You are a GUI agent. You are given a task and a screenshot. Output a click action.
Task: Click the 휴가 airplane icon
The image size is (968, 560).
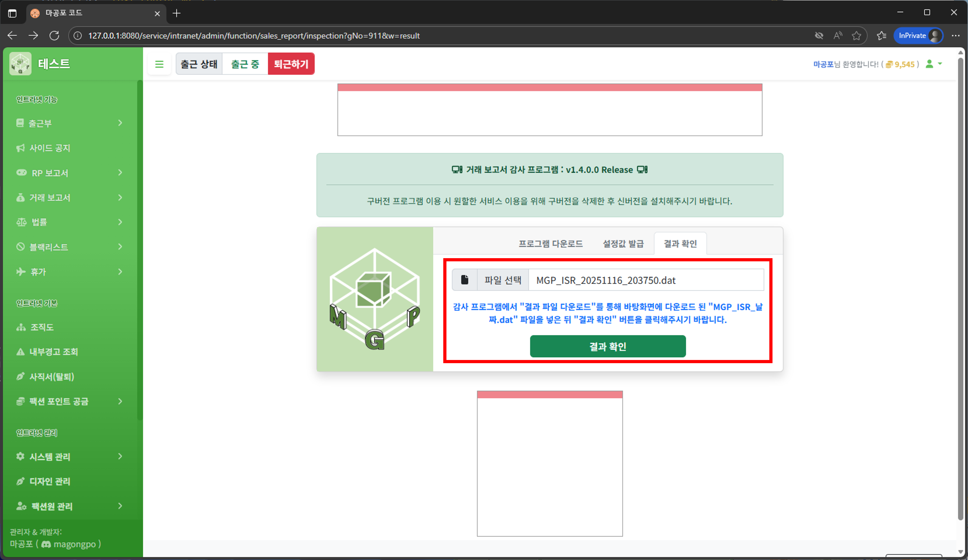21,272
